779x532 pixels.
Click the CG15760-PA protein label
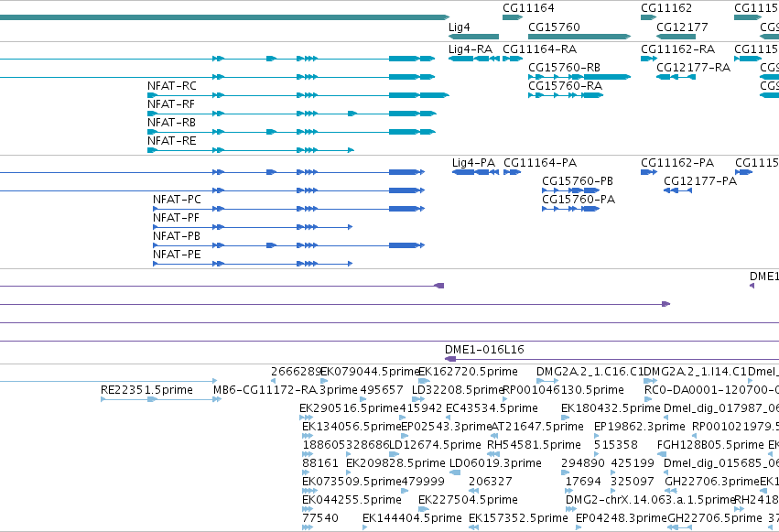click(x=579, y=200)
